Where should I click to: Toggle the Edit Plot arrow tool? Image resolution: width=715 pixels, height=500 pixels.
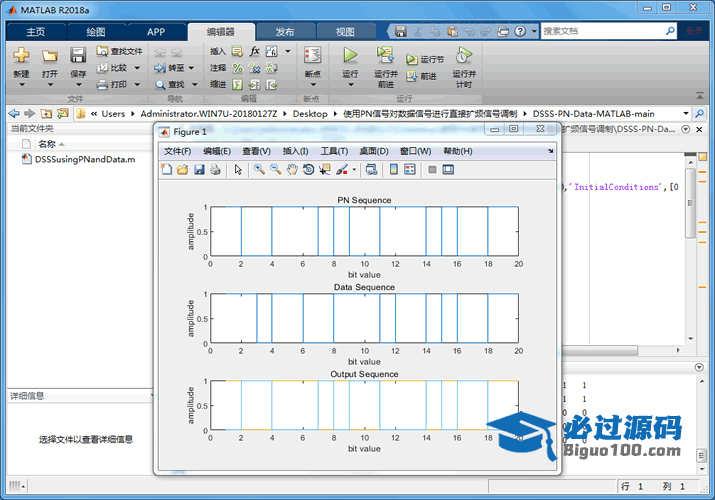[238, 170]
